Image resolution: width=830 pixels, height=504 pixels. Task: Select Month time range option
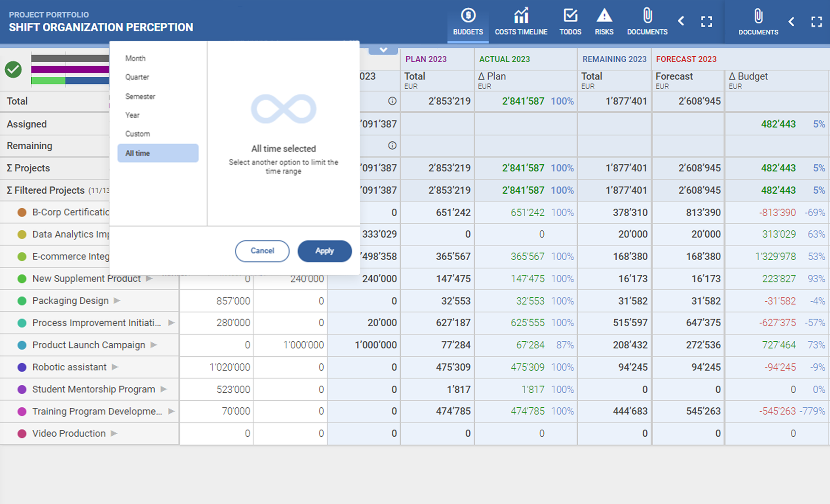[158, 58]
